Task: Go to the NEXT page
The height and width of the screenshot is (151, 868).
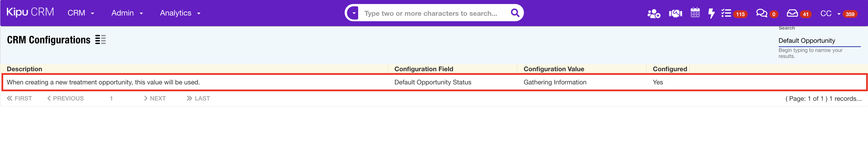Action: pos(155,98)
